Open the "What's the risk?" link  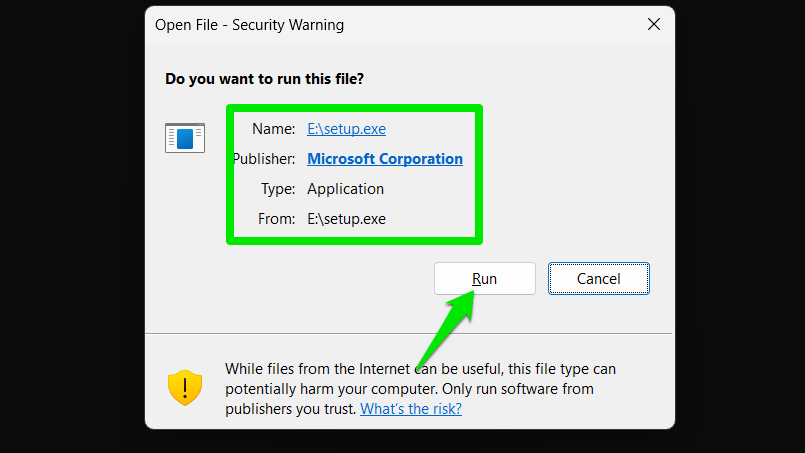411,409
